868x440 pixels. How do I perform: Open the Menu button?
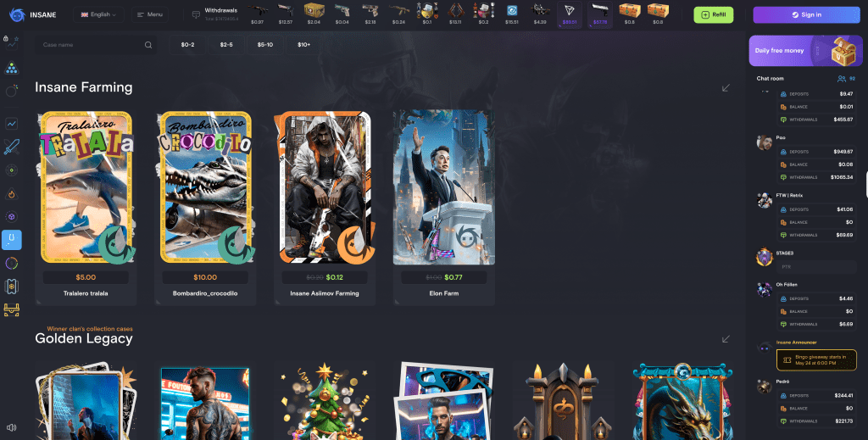coord(149,14)
